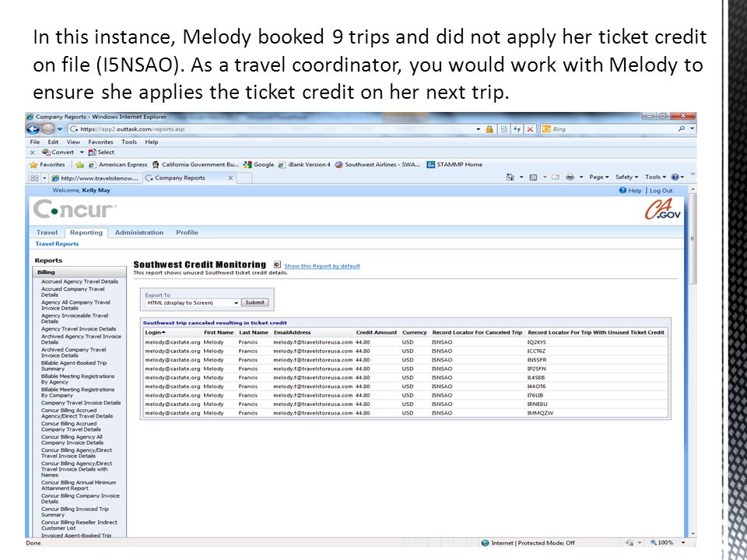The width and height of the screenshot is (747, 560).
Task: Open the American Express favorites link
Action: point(118,165)
